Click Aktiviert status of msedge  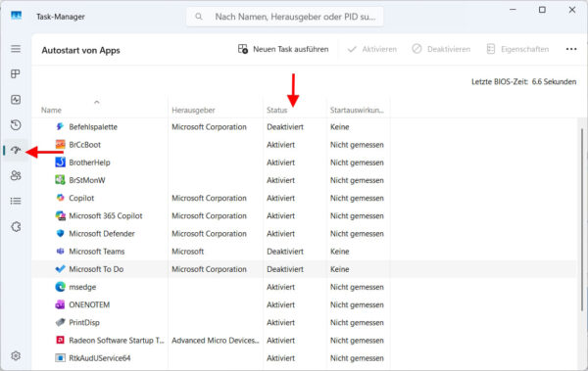(x=280, y=287)
